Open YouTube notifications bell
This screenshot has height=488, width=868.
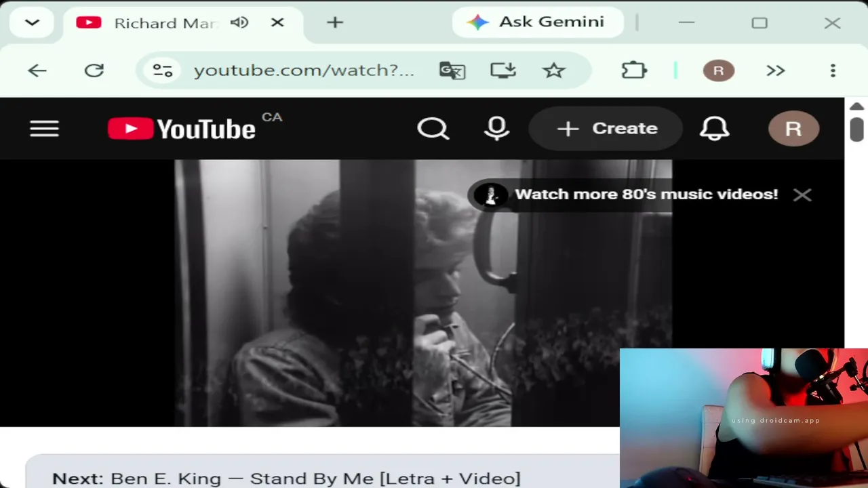point(715,129)
